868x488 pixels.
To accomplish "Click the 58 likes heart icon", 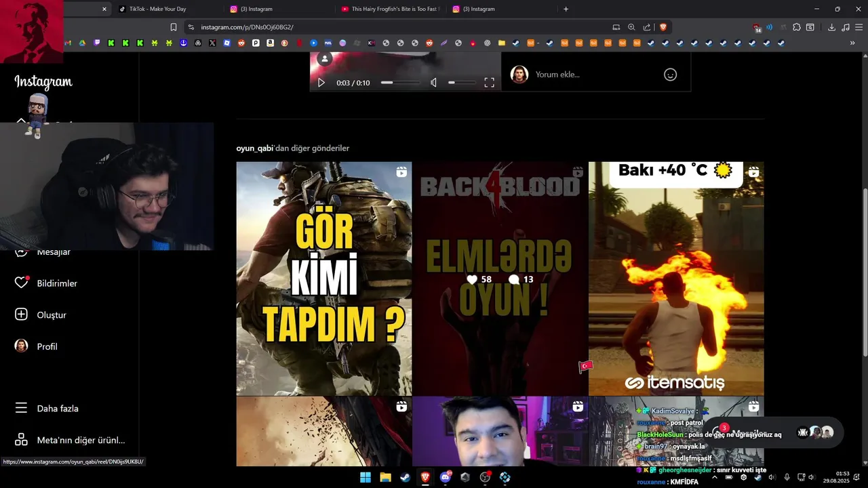I will click(472, 279).
